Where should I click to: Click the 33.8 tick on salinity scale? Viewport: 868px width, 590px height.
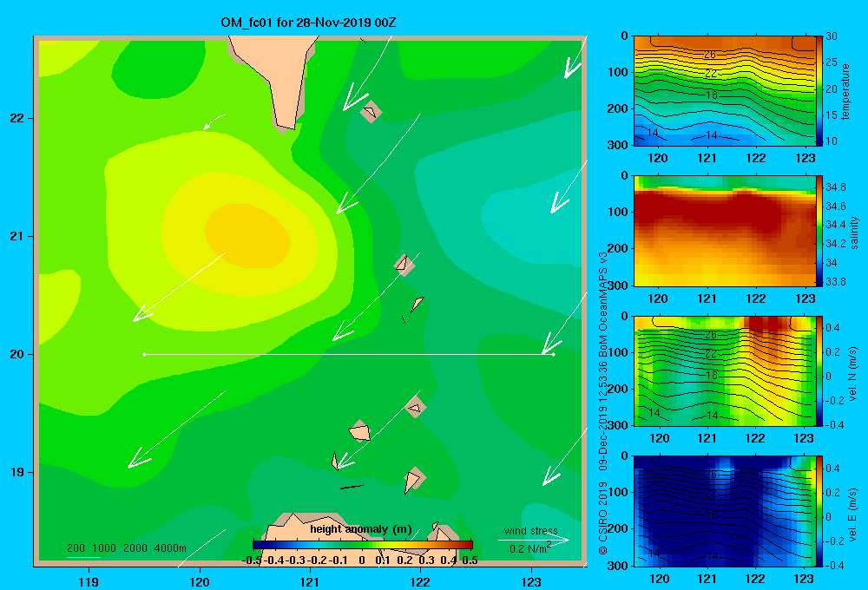click(835, 282)
